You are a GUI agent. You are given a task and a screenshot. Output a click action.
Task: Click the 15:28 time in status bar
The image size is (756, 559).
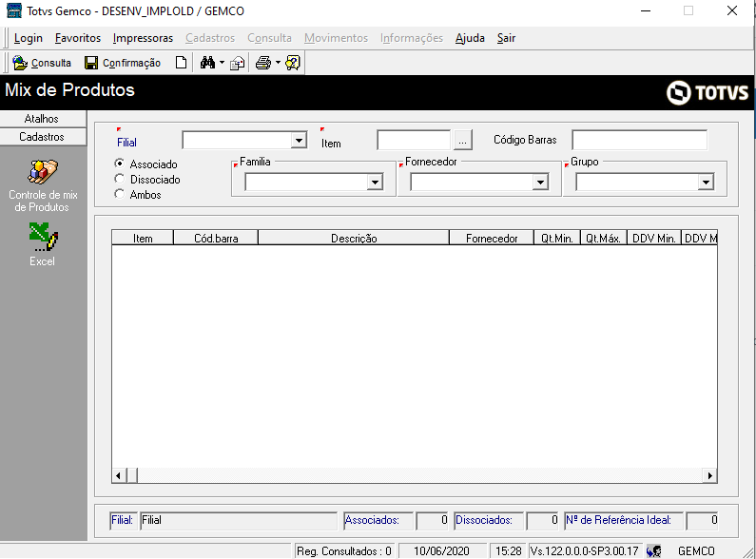509,550
